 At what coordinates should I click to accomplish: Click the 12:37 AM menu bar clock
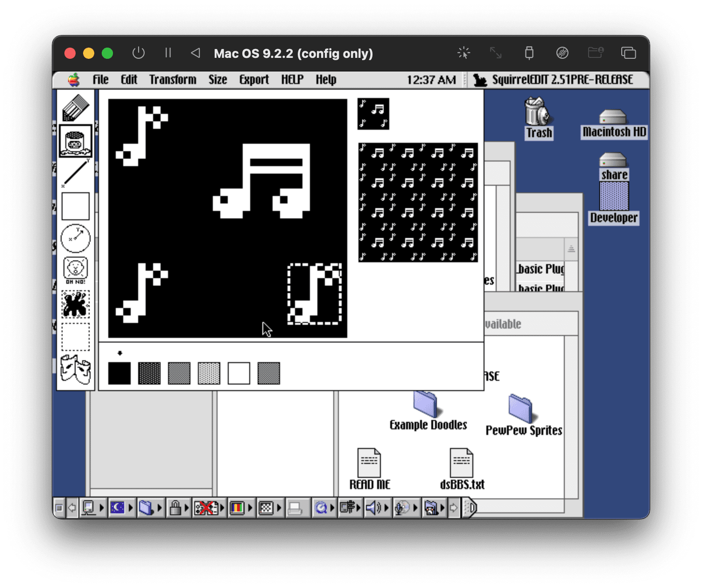(431, 80)
